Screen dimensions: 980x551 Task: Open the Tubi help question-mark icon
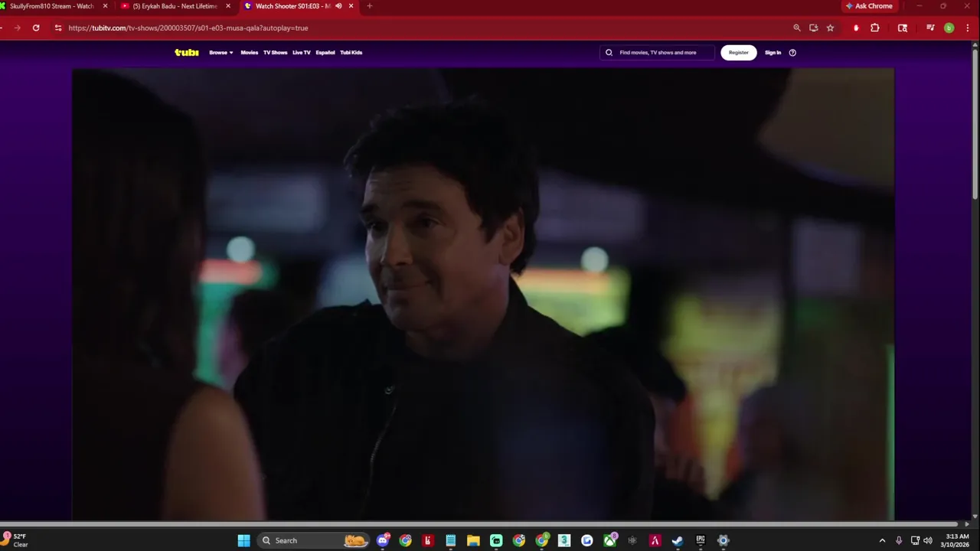792,53
